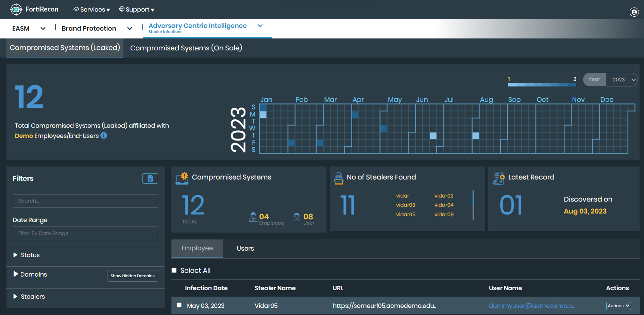Click the stealer icon on No of Stealers Found
Viewport: 644px width, 315px height.
pos(338,178)
